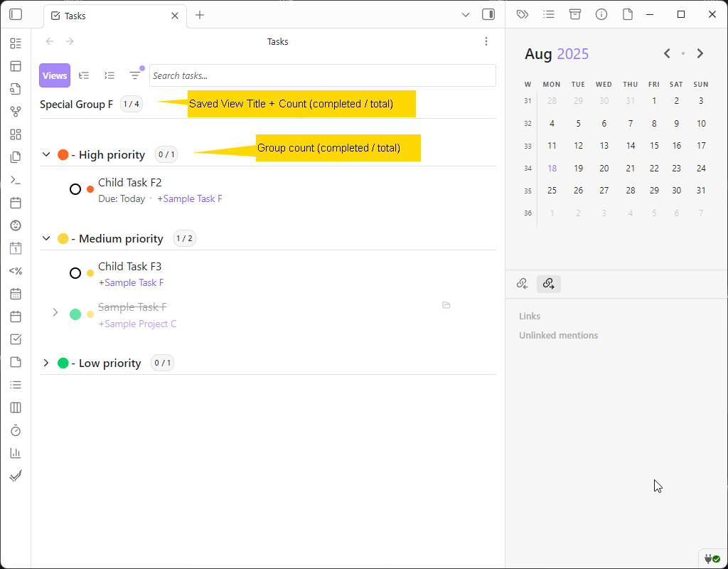The width and height of the screenshot is (728, 569).
Task: Follow the +Sample Project C link
Action: [x=137, y=324]
